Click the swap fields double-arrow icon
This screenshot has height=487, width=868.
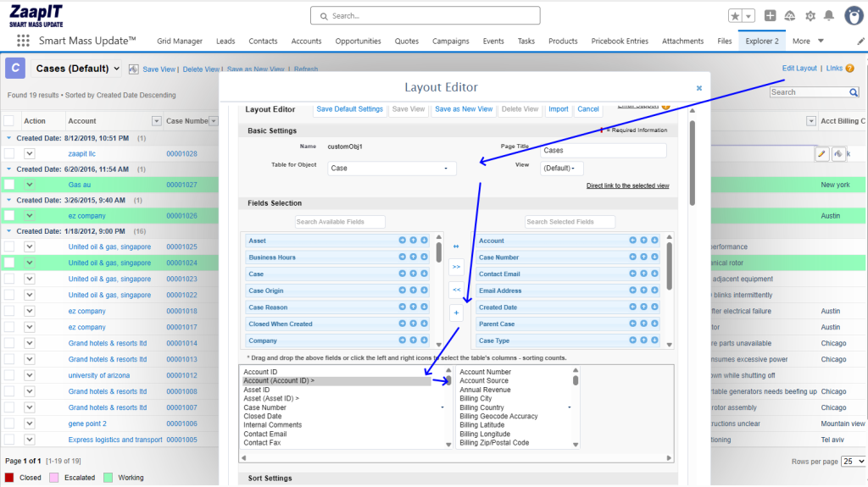(x=456, y=246)
